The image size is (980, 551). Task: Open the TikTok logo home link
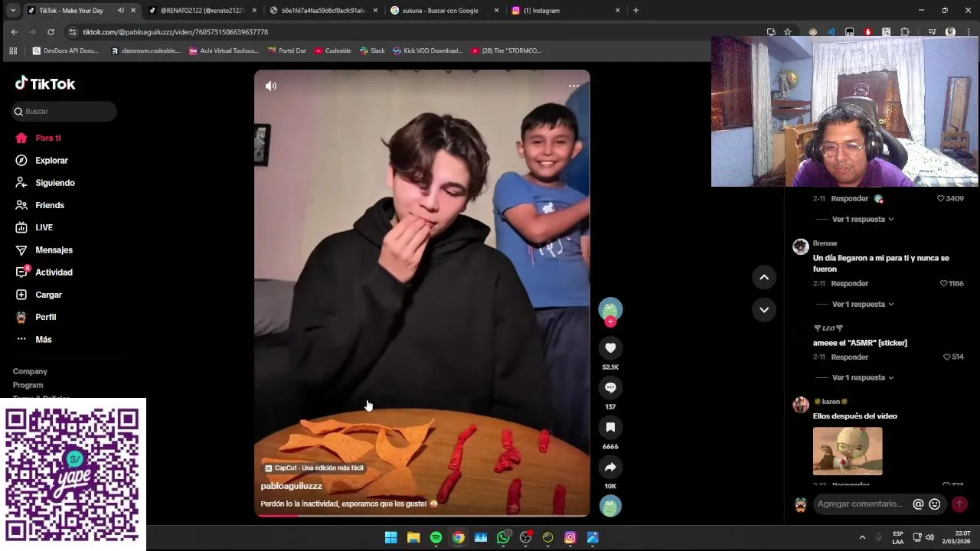pyautogui.click(x=45, y=83)
